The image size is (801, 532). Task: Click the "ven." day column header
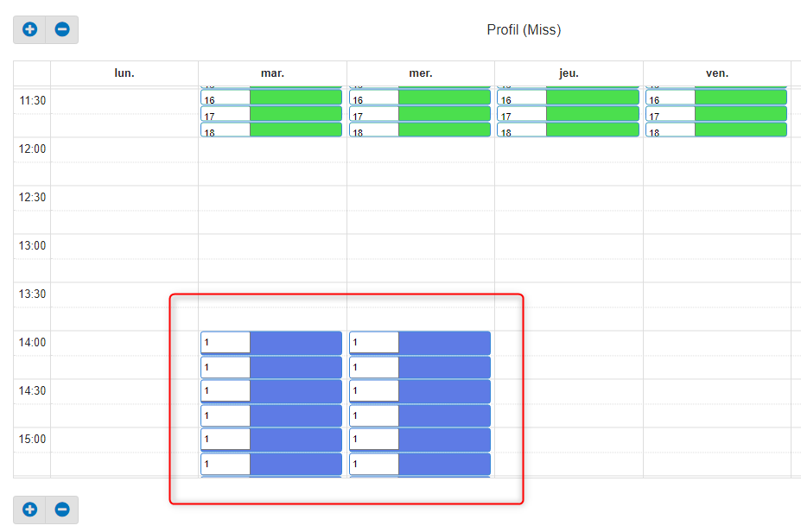717,73
